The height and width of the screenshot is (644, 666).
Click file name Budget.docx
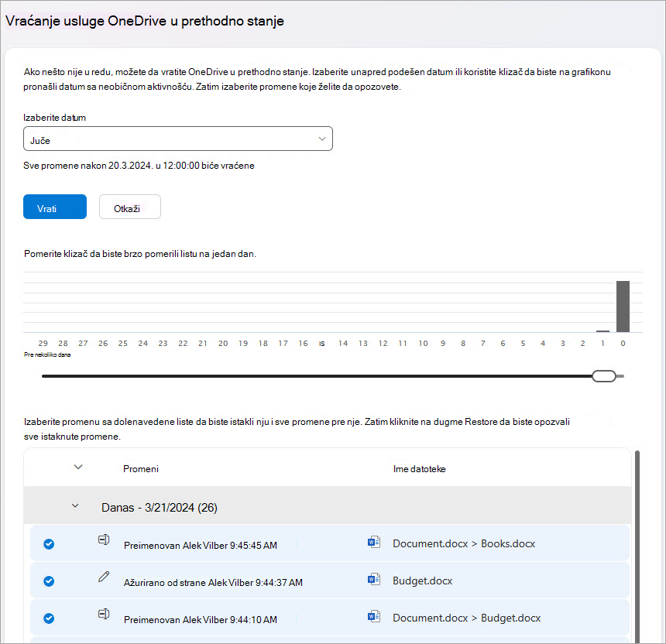click(x=423, y=581)
